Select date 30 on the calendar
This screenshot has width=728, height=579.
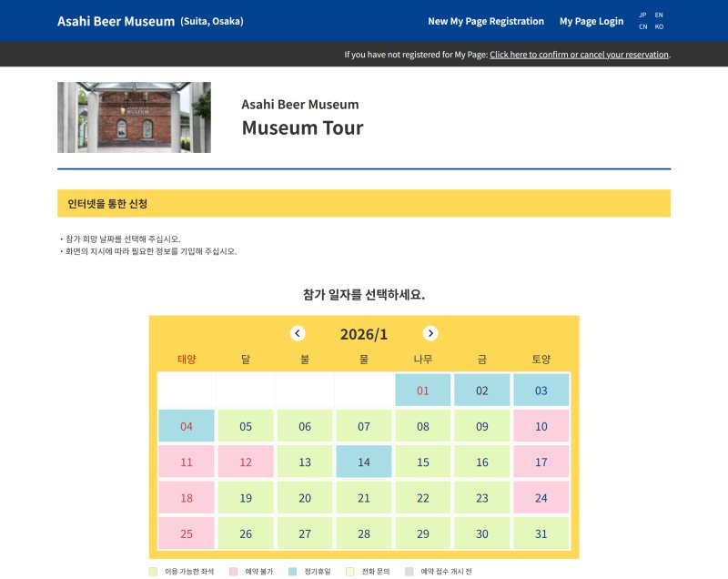[482, 533]
